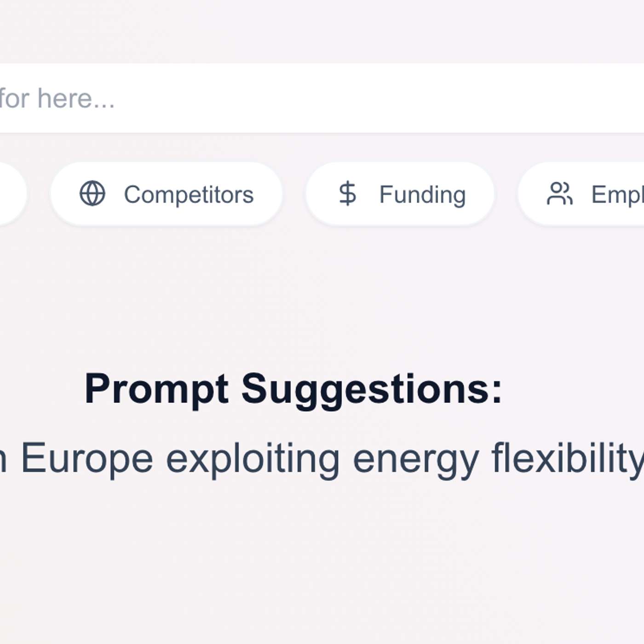Click the "Funding" text label

(x=422, y=195)
